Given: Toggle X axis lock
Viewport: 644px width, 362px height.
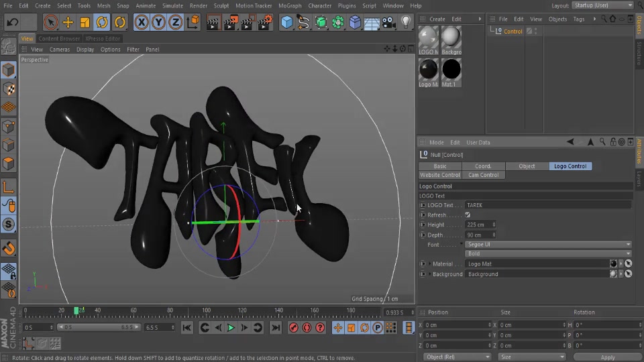Looking at the screenshot, I should [142, 22].
